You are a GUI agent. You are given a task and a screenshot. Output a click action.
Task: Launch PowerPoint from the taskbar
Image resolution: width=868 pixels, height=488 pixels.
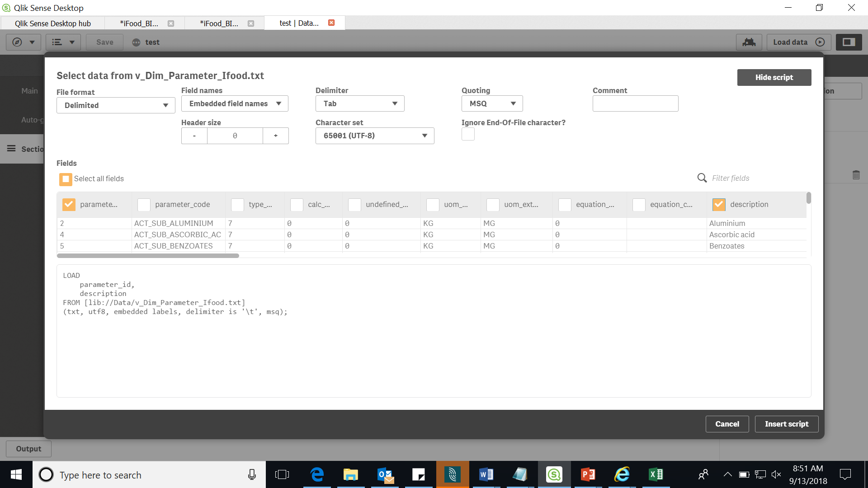(588, 474)
